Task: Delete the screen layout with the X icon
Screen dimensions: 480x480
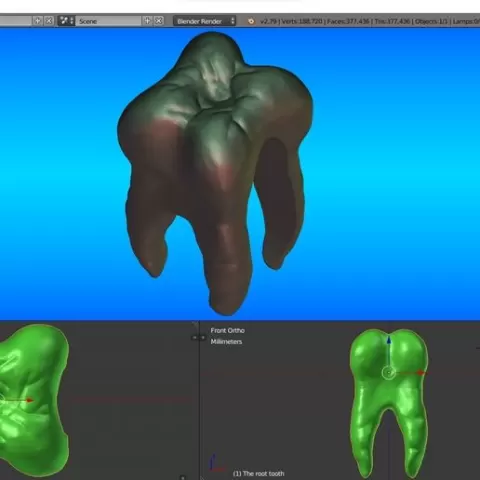Action: (x=49, y=21)
